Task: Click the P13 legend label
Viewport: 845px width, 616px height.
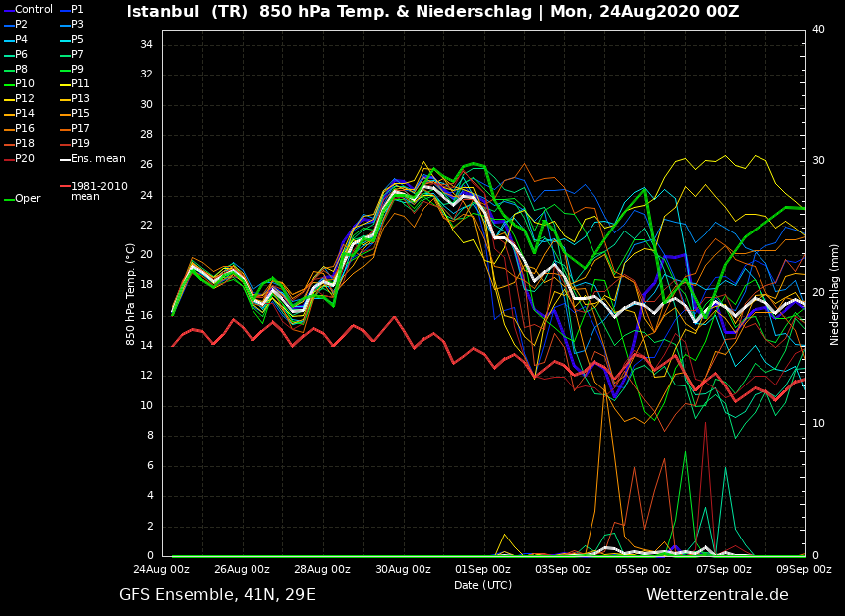Action: coord(81,99)
